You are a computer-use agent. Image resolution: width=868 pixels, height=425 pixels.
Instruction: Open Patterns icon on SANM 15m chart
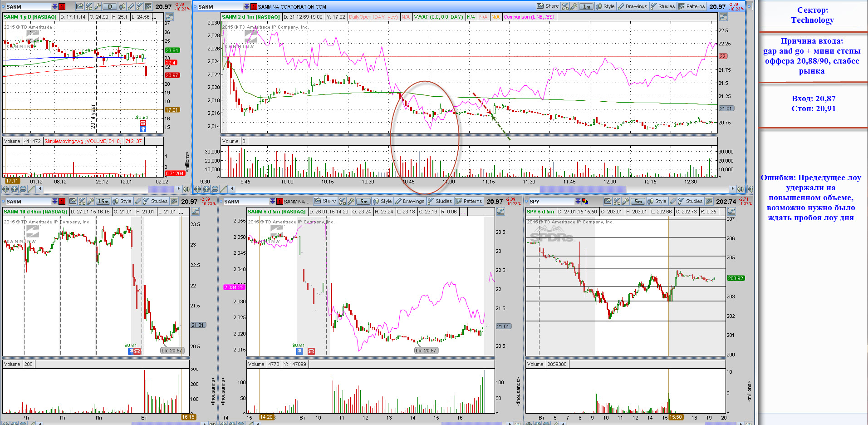tap(174, 201)
